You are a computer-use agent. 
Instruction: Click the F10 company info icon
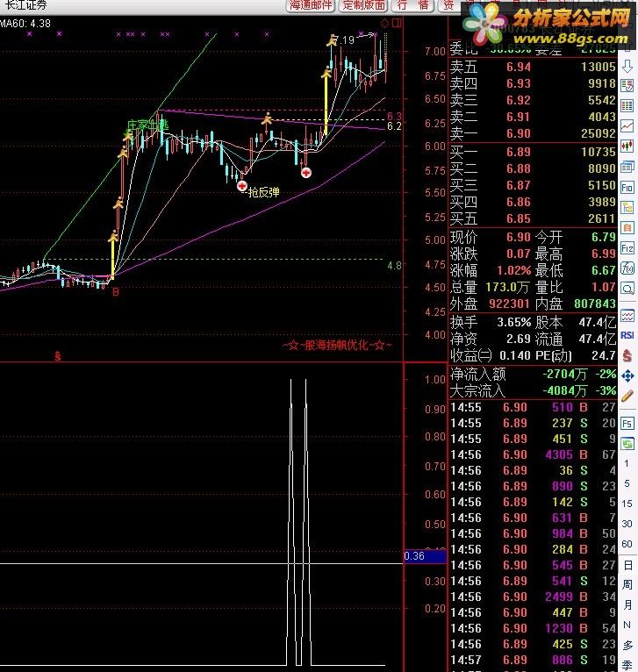(627, 187)
